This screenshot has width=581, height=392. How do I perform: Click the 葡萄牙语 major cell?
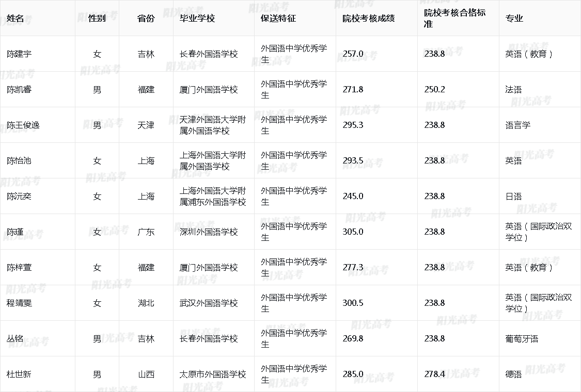[x=522, y=338]
